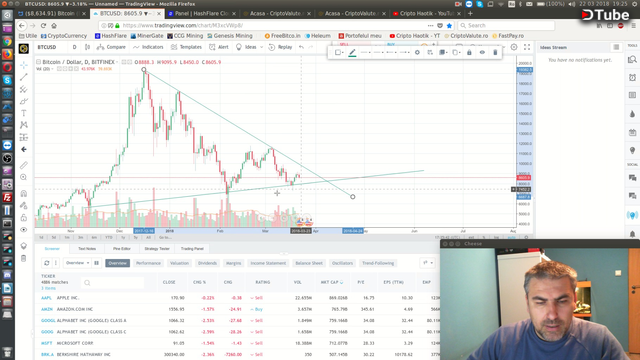Lock the selected drawing in floating toolbar
This screenshot has width=640, height=360.
coord(469,53)
